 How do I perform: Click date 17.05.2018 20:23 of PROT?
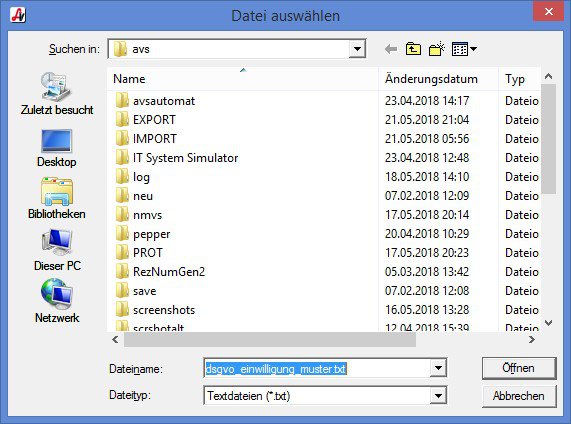[x=427, y=252]
